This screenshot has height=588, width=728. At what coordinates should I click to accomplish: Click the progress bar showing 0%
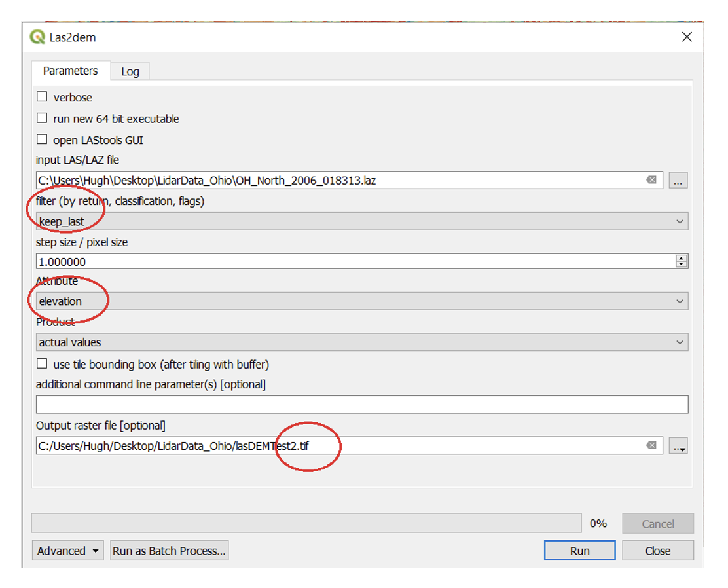coord(306,523)
